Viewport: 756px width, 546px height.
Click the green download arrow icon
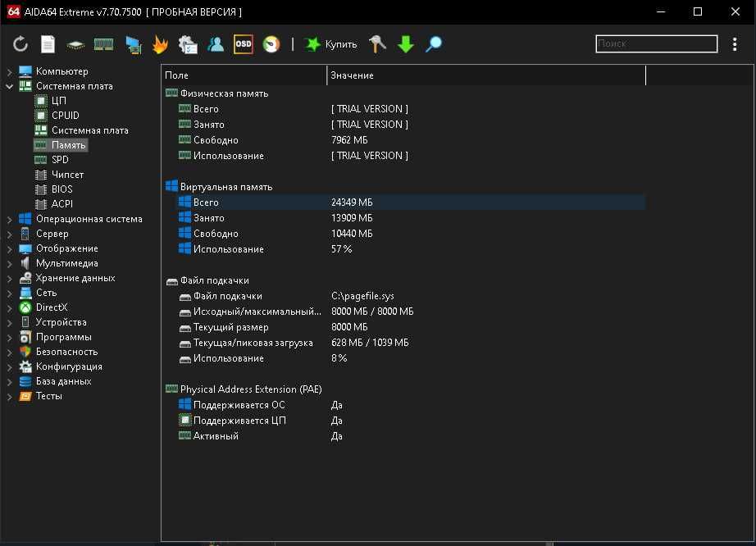(406, 44)
